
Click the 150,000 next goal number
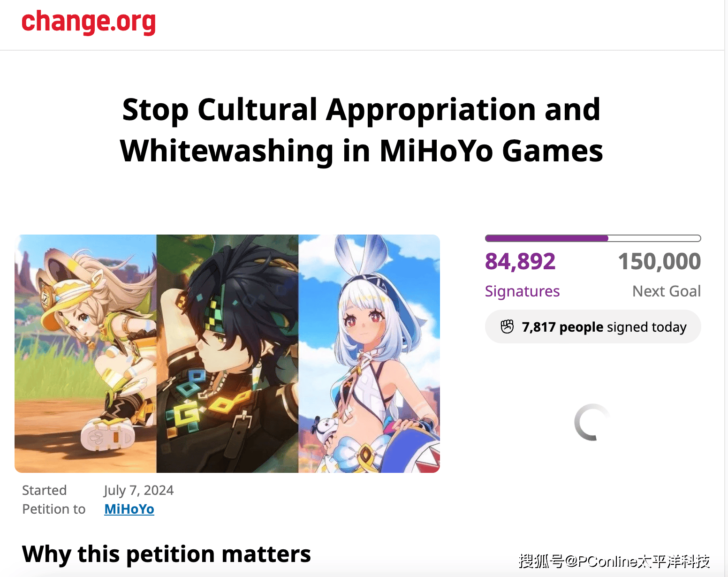[659, 261]
